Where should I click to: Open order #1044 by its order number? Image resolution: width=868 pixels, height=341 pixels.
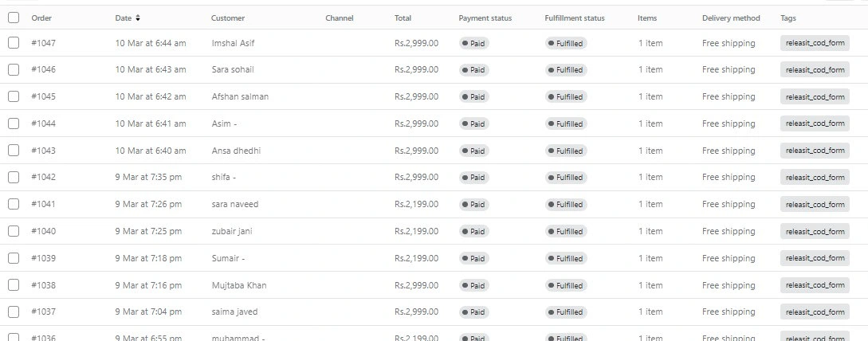tap(44, 123)
